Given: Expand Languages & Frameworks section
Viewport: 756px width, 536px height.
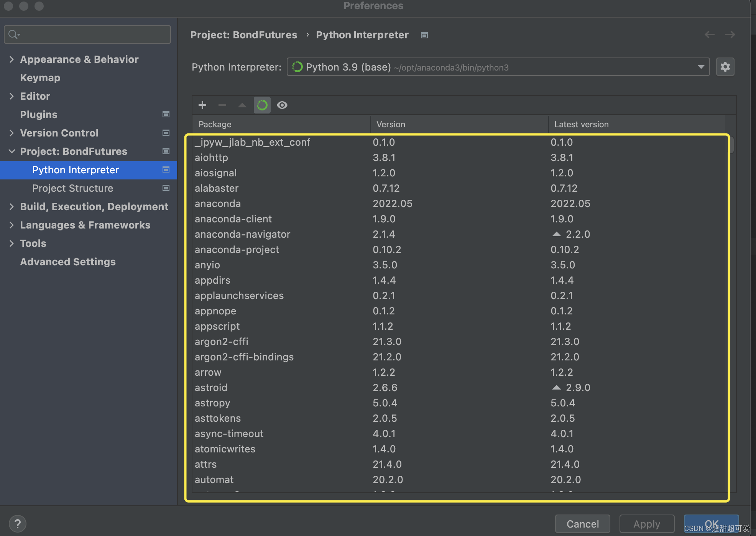Looking at the screenshot, I should point(12,225).
